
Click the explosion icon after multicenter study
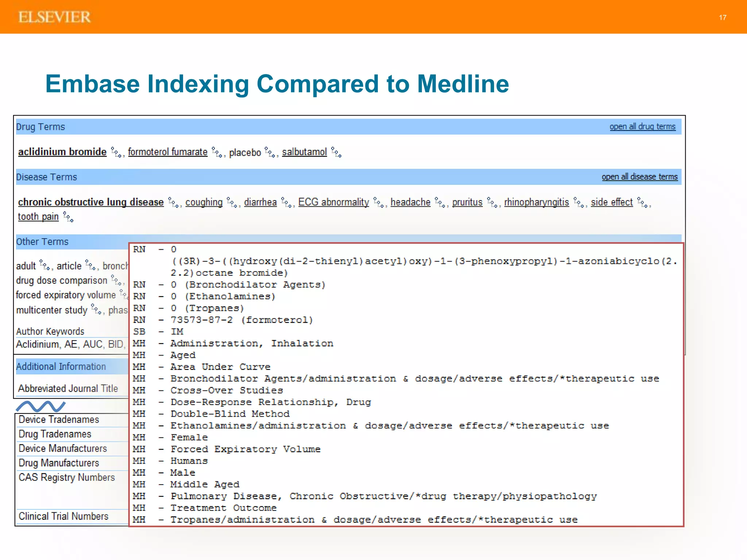[x=96, y=310]
